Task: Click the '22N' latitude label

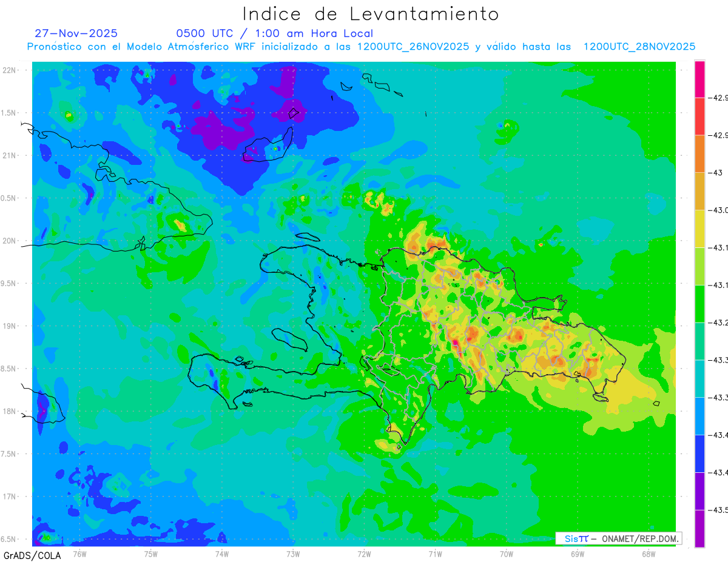Action: [x=10, y=70]
